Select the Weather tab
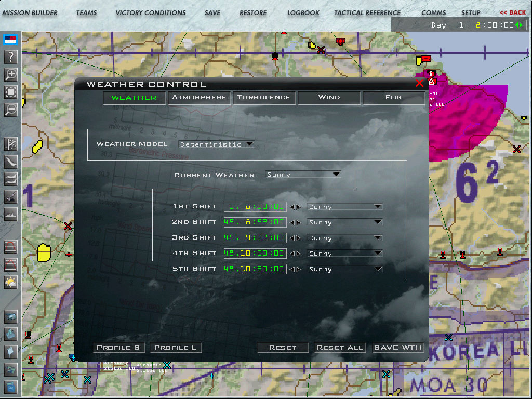The width and height of the screenshot is (532, 399). (134, 98)
